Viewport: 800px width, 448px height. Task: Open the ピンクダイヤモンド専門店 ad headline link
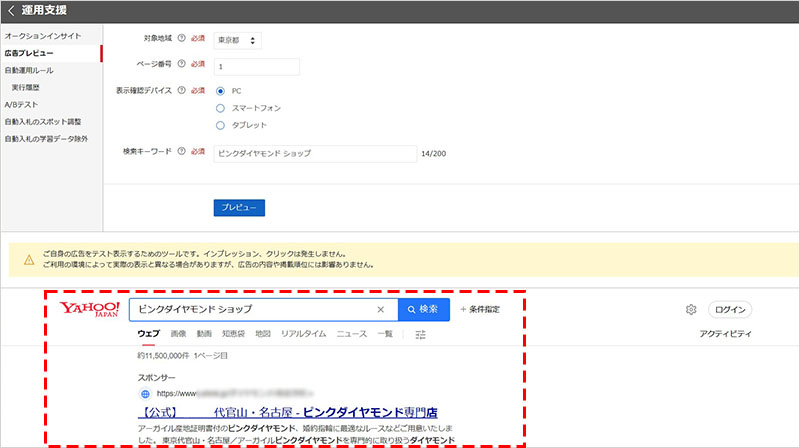coord(288,412)
